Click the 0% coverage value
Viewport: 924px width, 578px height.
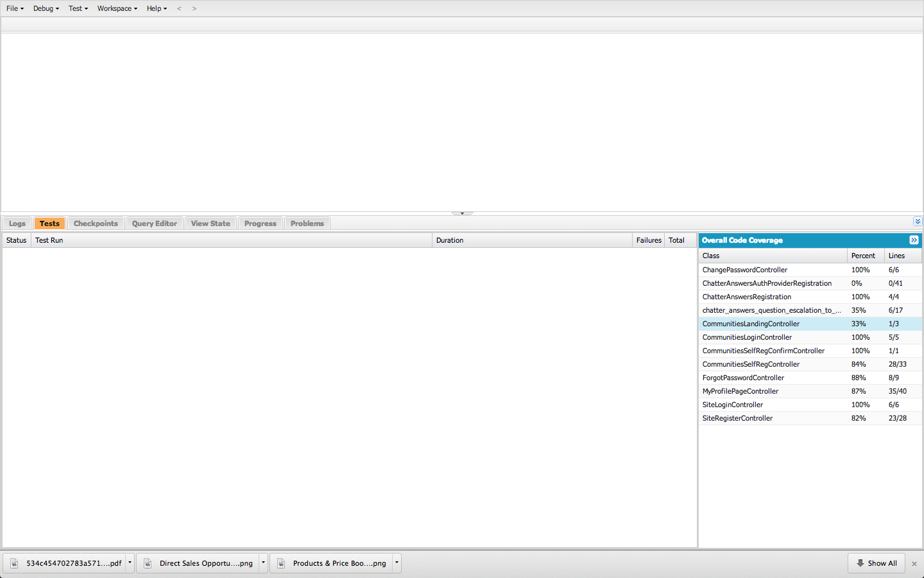tap(857, 283)
